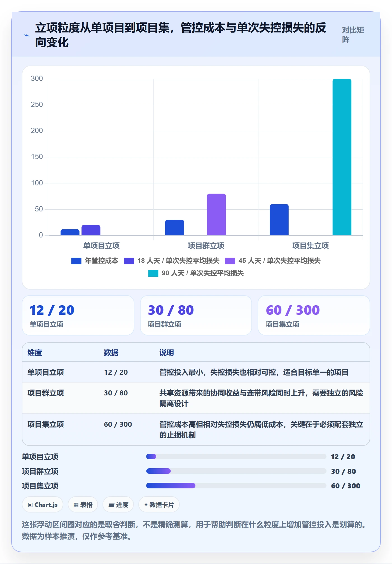Click the footnote text about 浮动区间图

tap(195, 530)
